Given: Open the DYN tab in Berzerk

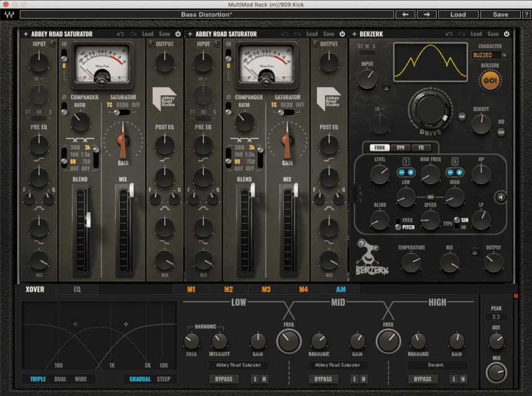Looking at the screenshot, I should pos(401,147).
